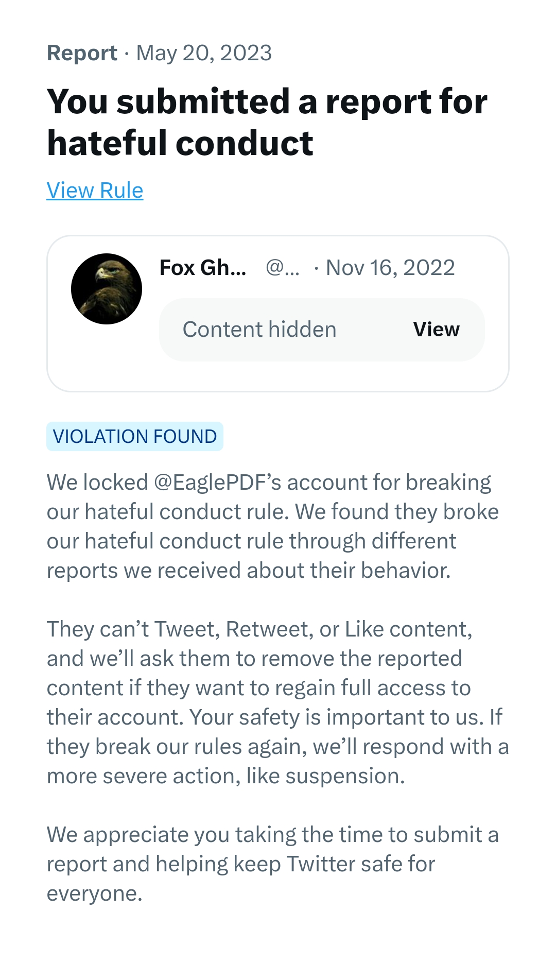
Task: Tap the eagle profile avatar
Action: pos(107,289)
